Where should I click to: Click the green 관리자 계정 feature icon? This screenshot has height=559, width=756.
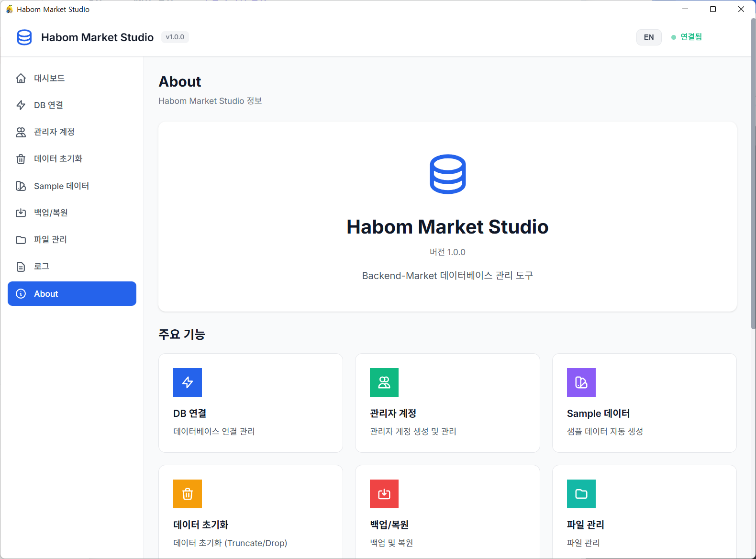pos(384,382)
